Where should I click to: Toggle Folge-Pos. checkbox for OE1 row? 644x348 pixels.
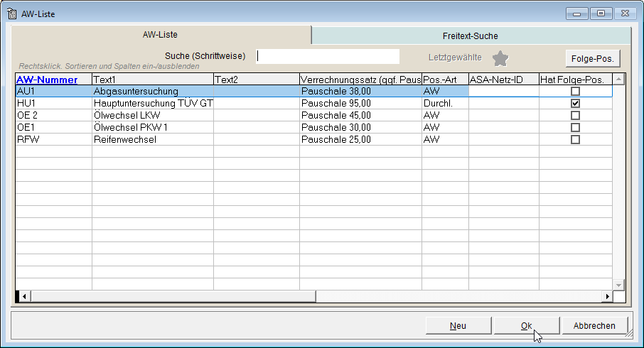576,127
